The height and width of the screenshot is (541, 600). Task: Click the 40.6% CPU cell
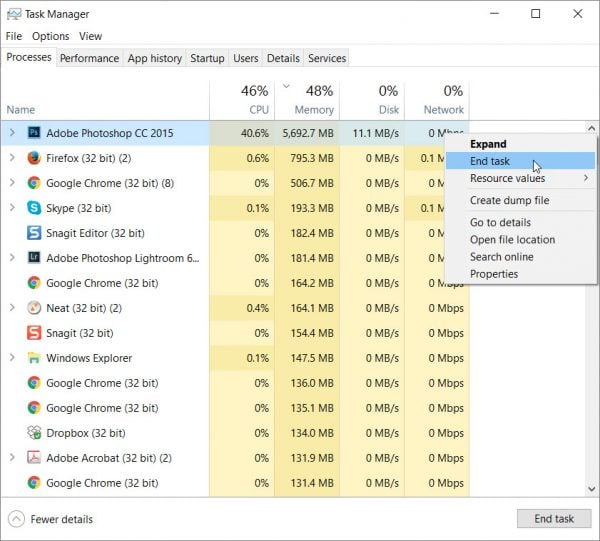click(x=242, y=133)
